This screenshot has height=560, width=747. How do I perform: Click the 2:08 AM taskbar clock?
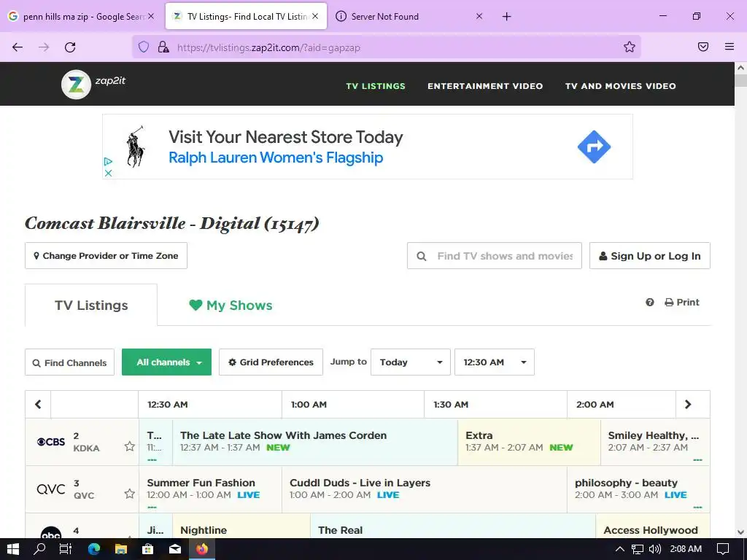pyautogui.click(x=686, y=549)
